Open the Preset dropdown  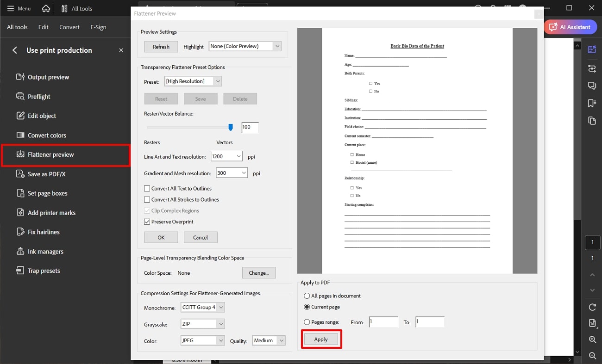pos(193,81)
